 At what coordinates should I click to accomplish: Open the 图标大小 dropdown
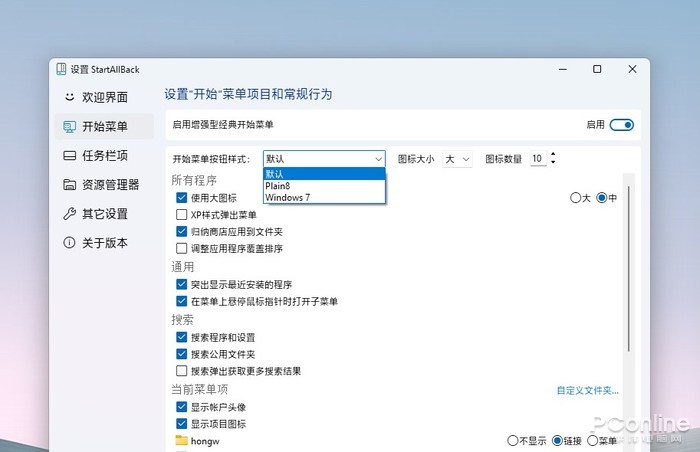457,159
